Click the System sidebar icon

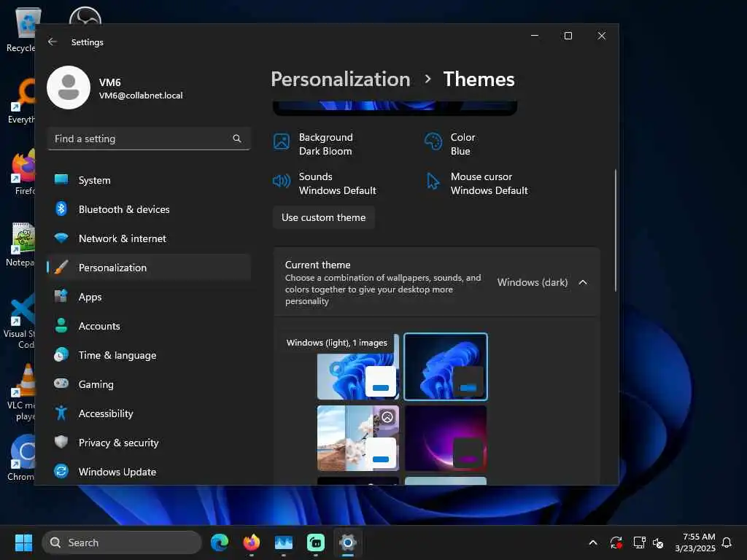point(61,179)
